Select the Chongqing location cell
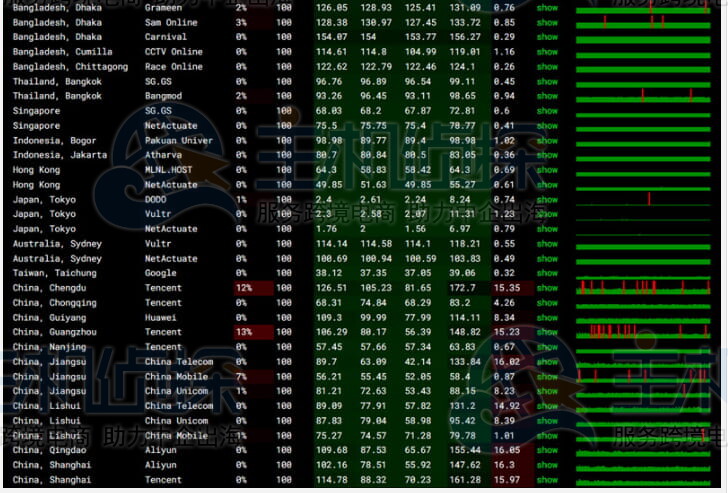 coord(55,303)
